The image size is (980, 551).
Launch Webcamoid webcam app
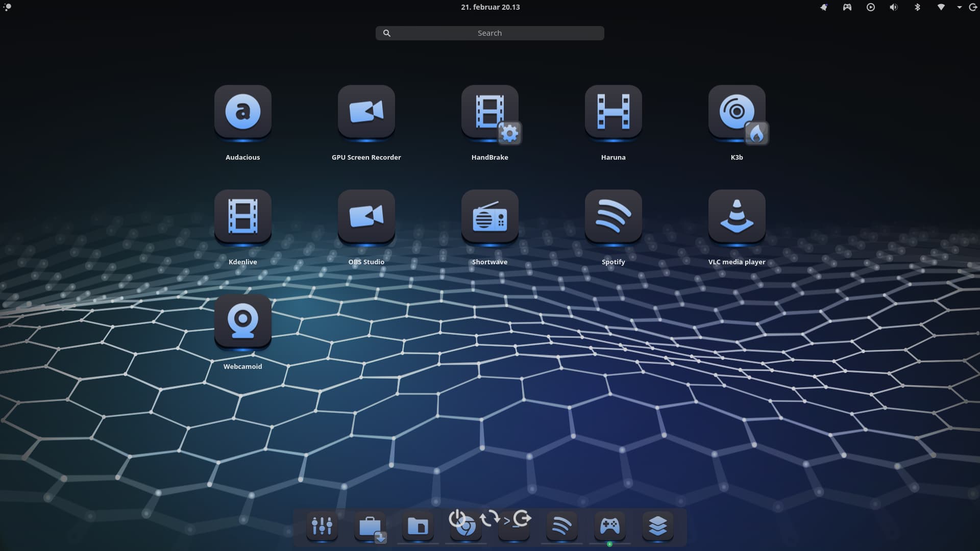click(243, 321)
